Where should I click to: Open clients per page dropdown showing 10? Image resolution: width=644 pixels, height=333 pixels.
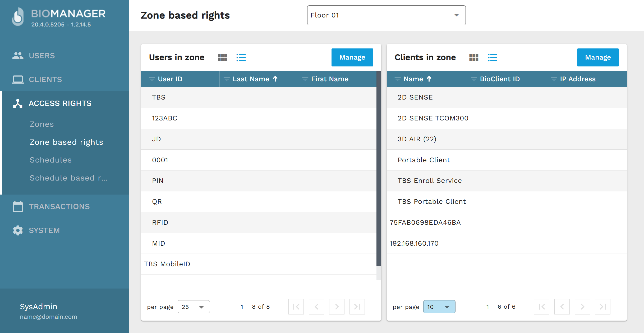click(439, 307)
